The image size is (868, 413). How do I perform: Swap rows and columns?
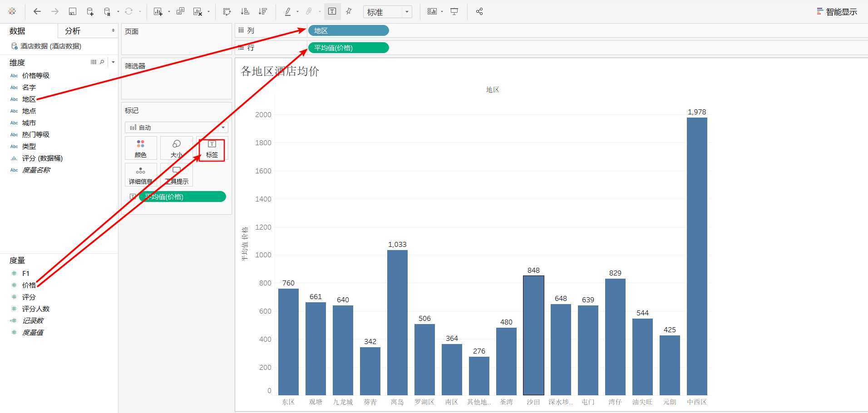227,11
